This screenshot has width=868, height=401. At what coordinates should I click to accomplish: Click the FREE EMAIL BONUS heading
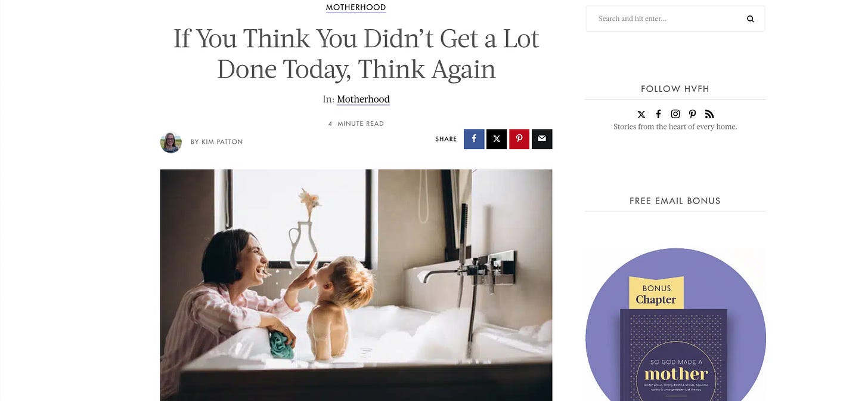click(675, 201)
